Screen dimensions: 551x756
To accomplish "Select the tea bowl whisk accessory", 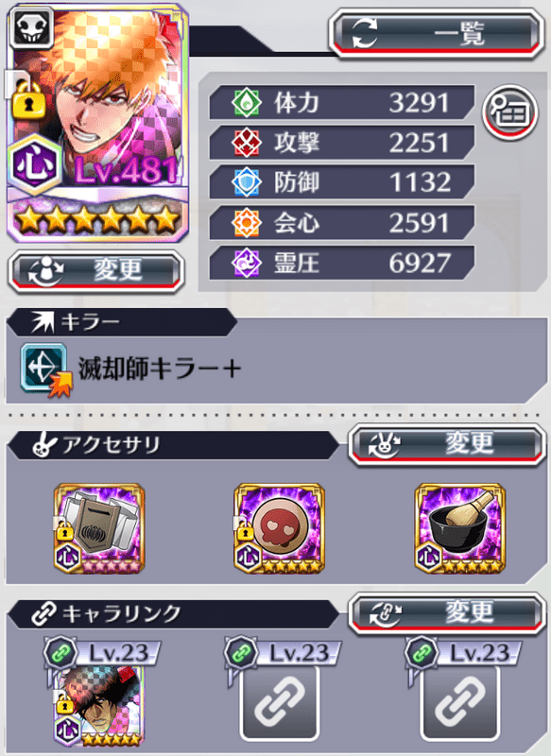I will [x=460, y=528].
